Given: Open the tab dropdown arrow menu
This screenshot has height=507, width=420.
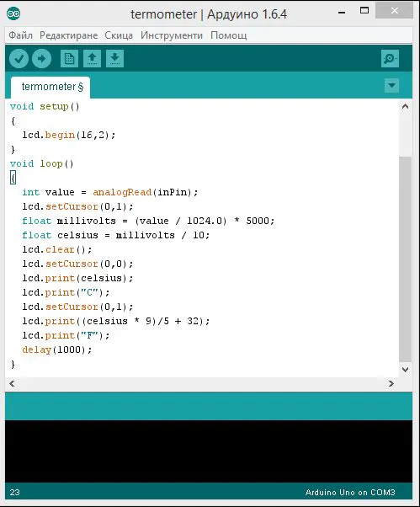Looking at the screenshot, I should (391, 86).
